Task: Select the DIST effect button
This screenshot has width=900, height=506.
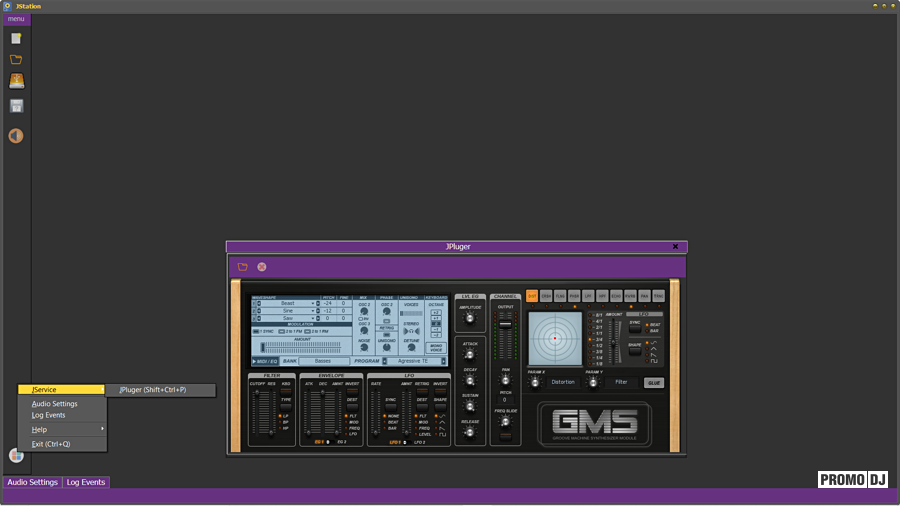Action: tap(532, 296)
